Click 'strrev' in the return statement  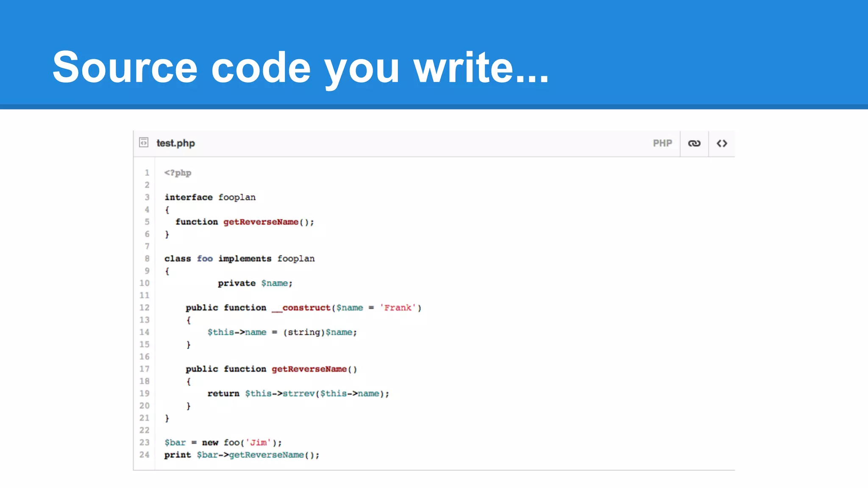coord(299,394)
